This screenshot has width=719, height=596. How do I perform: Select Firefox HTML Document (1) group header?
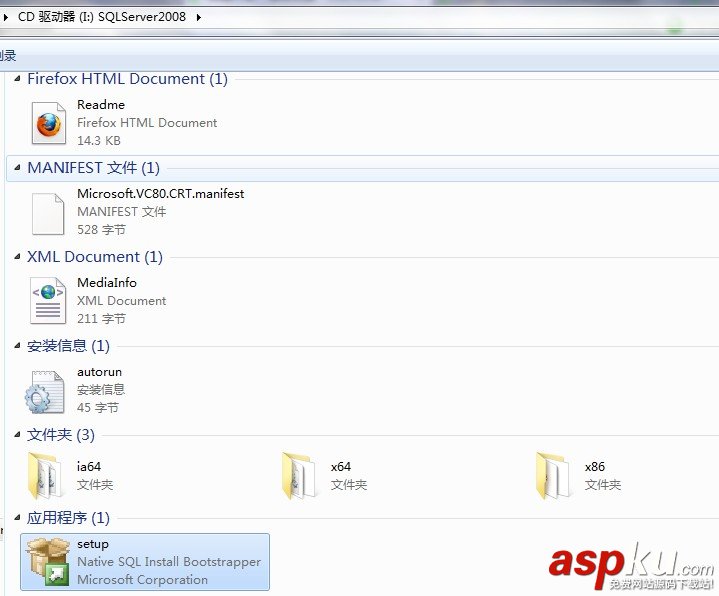click(x=127, y=79)
